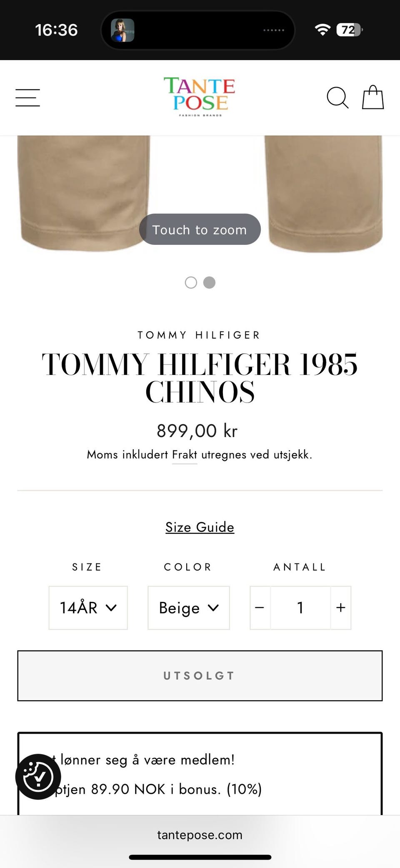Screen dimensions: 400x868
Task: Tap the Frakt shipping link
Action: pyautogui.click(x=185, y=455)
